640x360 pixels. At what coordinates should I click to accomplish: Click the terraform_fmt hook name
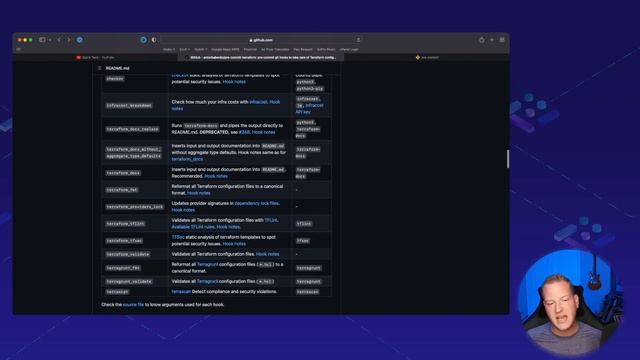[x=122, y=190]
